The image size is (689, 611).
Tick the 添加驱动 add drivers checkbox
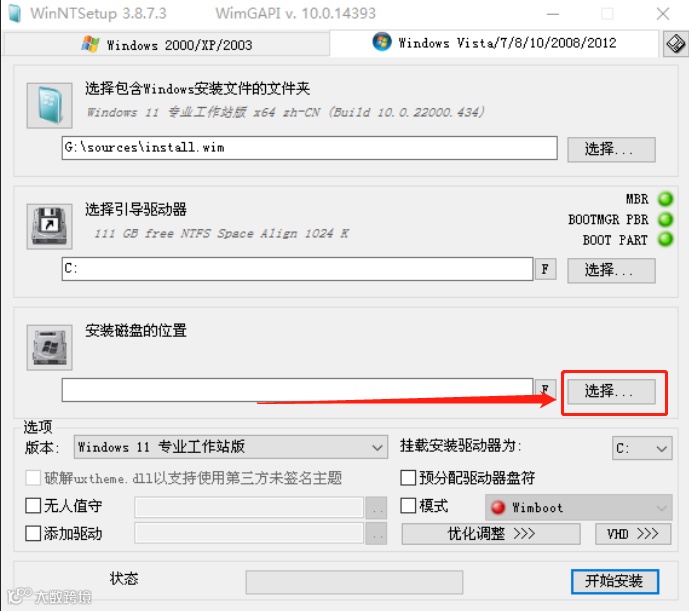click(33, 534)
